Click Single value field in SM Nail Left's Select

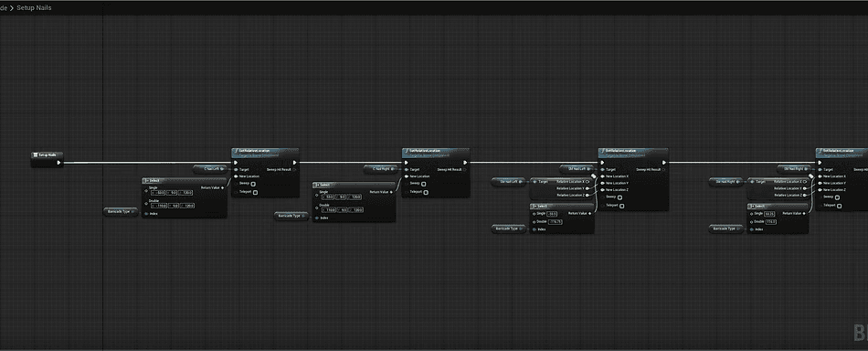point(553,214)
